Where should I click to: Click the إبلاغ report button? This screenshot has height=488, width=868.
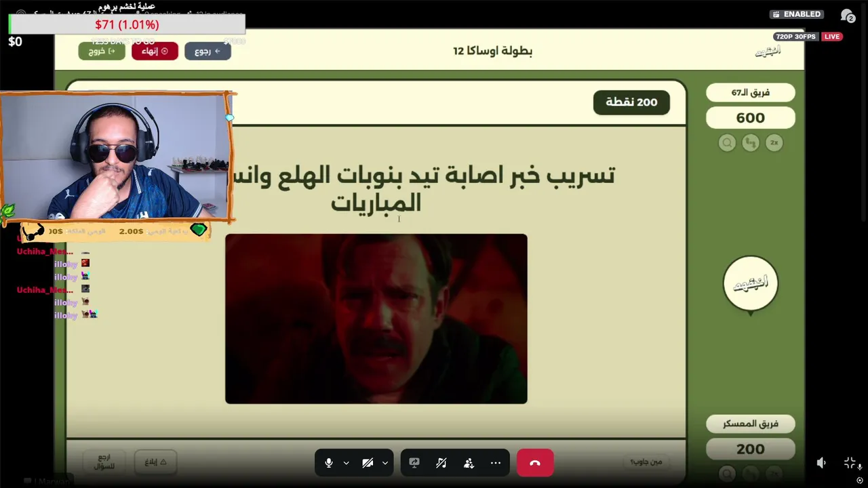tap(155, 462)
